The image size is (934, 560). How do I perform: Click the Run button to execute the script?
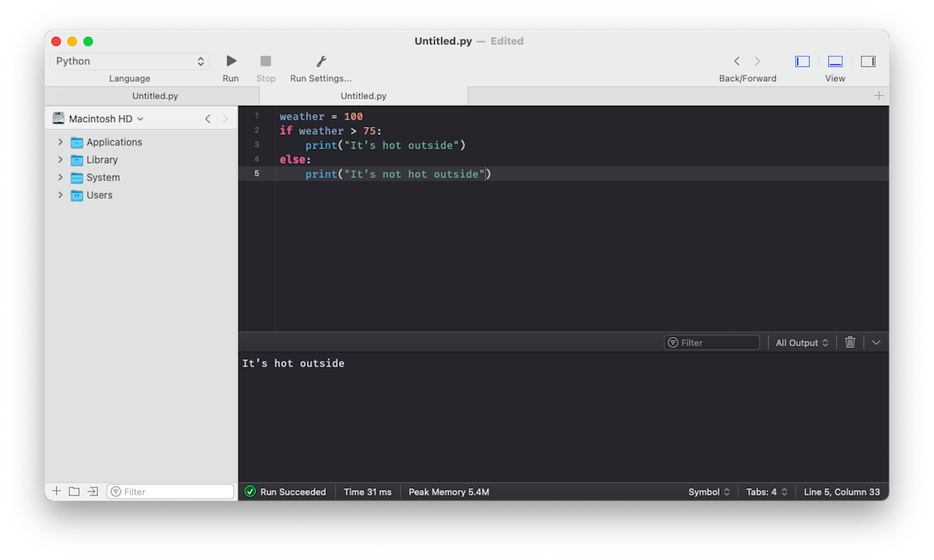click(x=231, y=61)
